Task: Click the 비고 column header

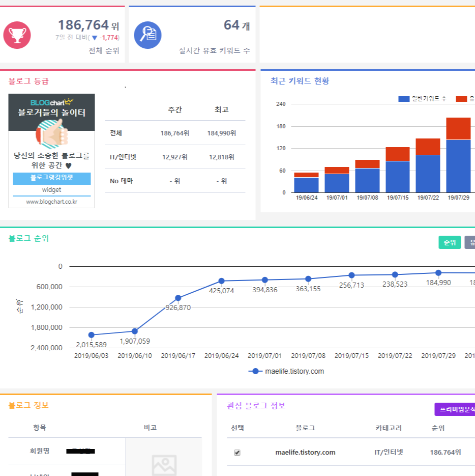Action: 150,428
